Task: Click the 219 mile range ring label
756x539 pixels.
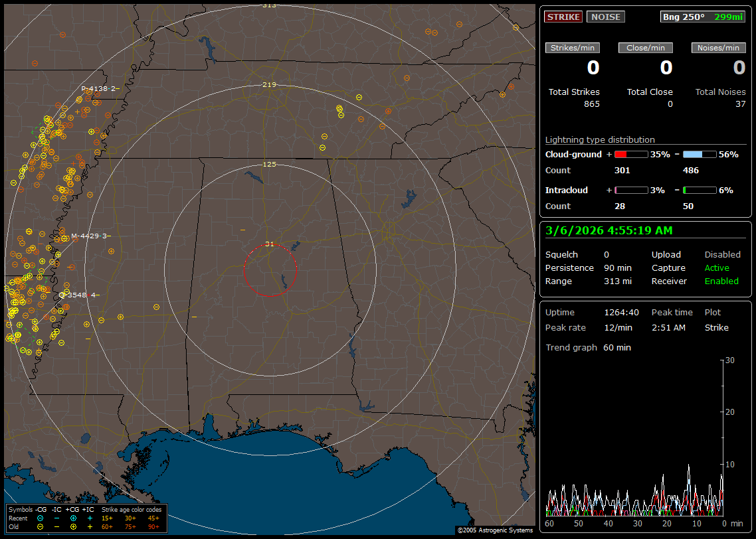Action: click(x=269, y=85)
